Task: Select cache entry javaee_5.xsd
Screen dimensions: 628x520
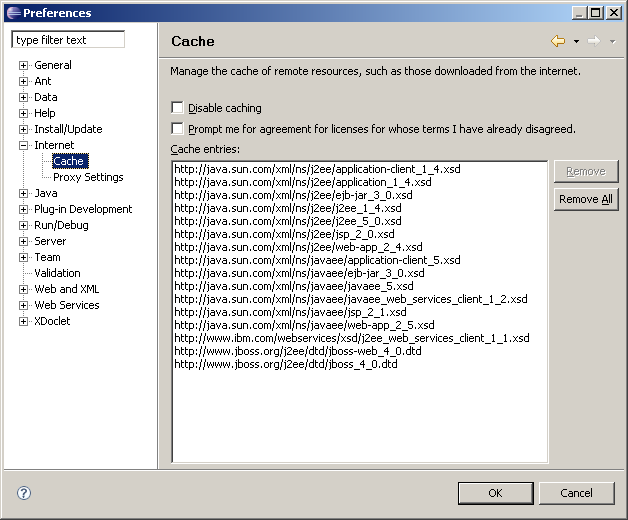Action: 294,286
